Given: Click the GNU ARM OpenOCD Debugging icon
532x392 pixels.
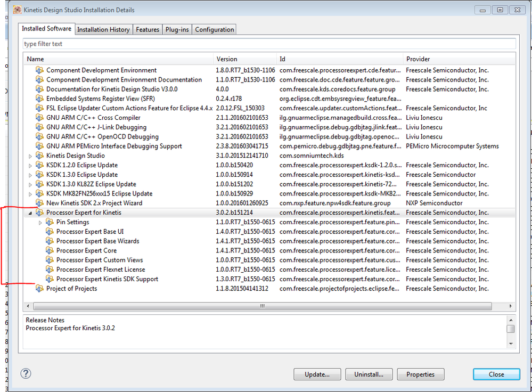Looking at the screenshot, I should pyautogui.click(x=40, y=137).
